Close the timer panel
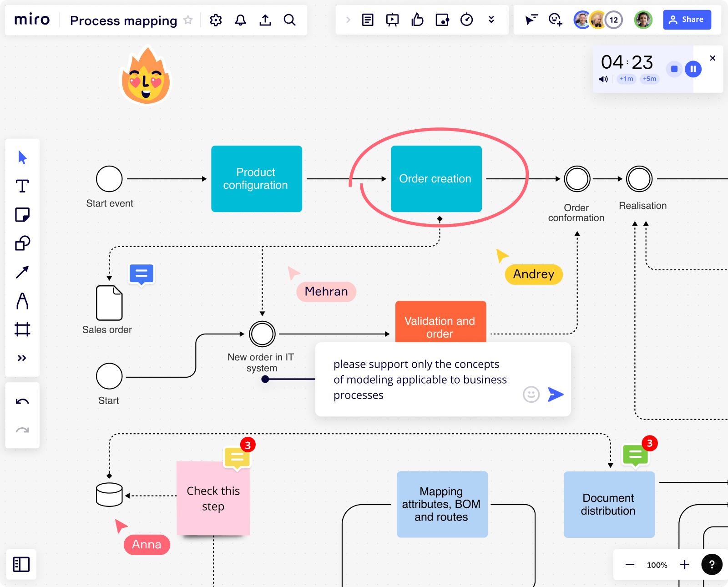The image size is (728, 587). (x=713, y=58)
